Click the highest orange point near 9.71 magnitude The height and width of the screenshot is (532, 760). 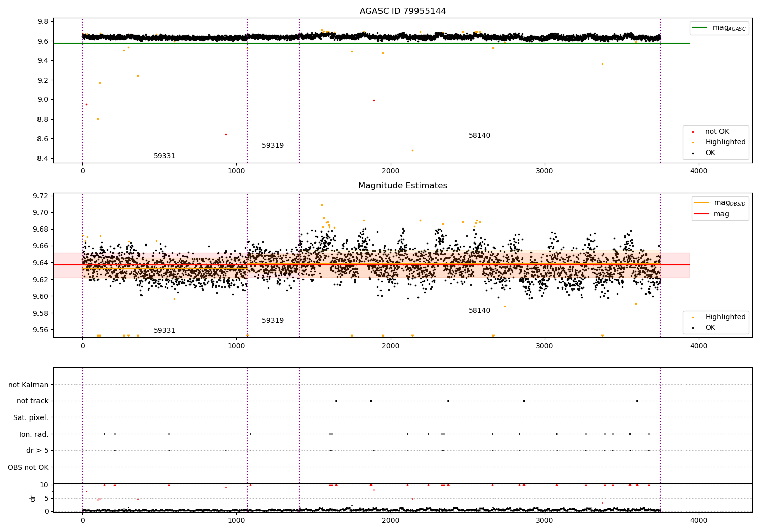[x=322, y=205]
